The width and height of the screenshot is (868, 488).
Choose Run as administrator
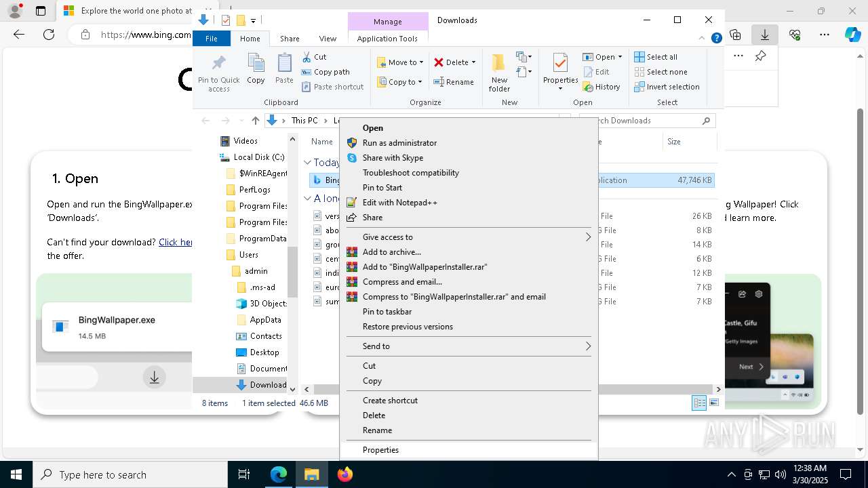point(469,143)
